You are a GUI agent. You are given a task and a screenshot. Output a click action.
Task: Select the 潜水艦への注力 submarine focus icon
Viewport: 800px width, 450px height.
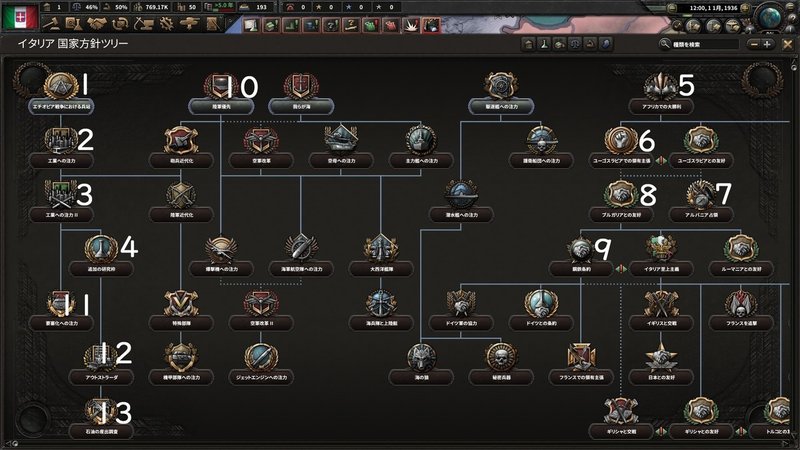(461, 194)
